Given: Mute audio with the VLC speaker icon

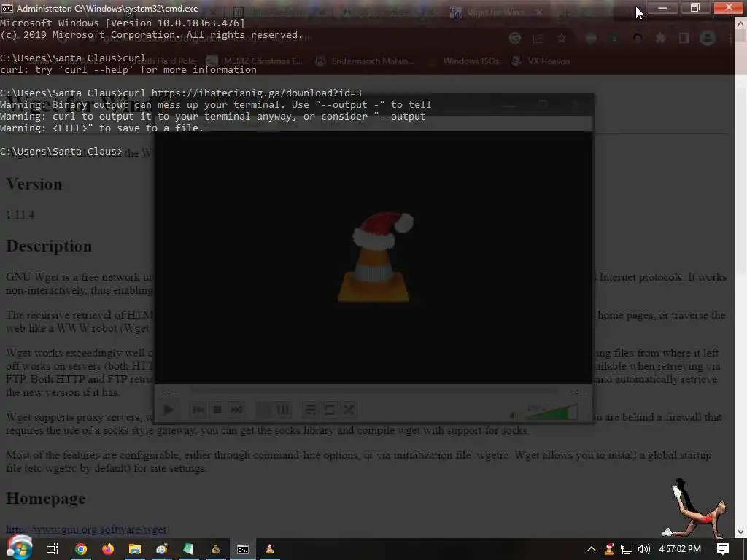Looking at the screenshot, I should click(x=514, y=415).
